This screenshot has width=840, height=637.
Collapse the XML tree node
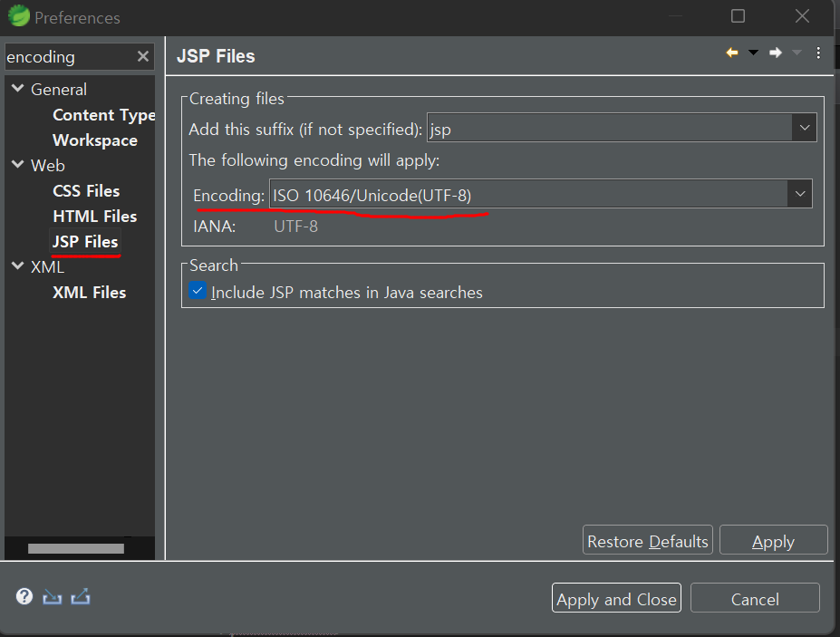pyautogui.click(x=18, y=265)
